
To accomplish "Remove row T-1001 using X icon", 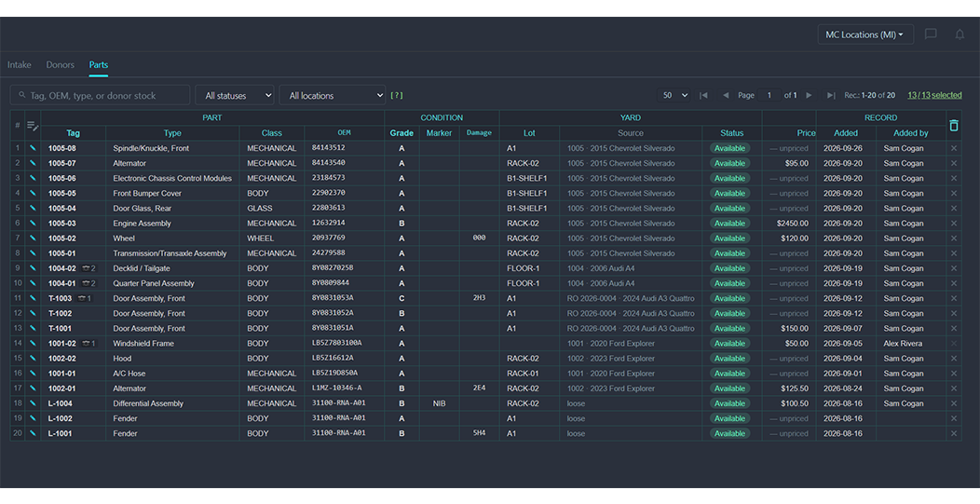I will pos(954,328).
